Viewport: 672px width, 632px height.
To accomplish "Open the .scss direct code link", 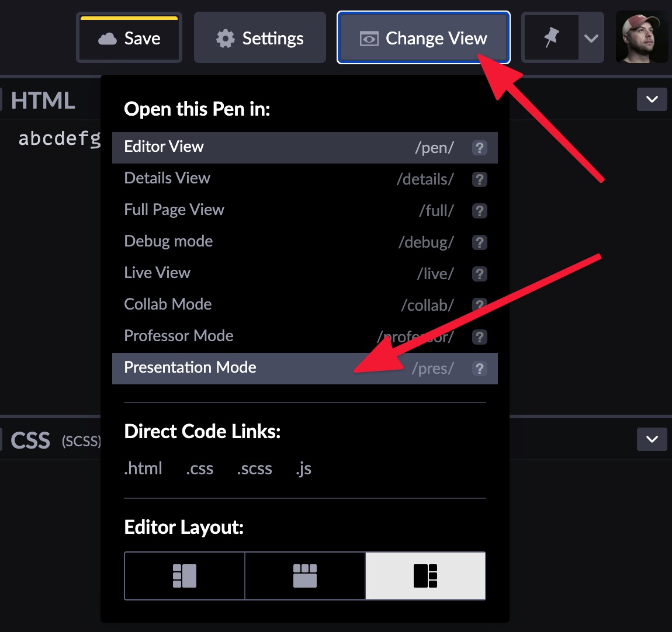I will coord(255,468).
